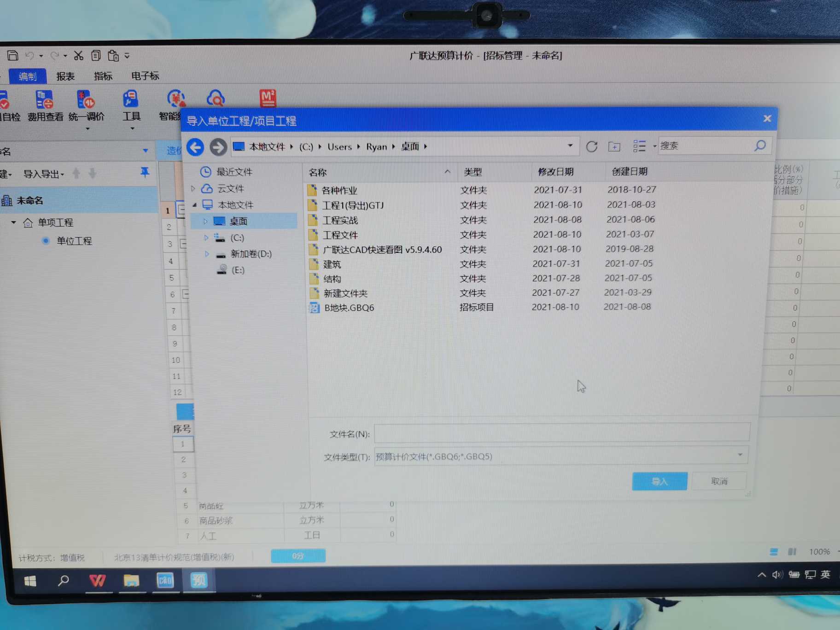840x630 pixels.
Task: Open File Explorer from taskbar
Action: pyautogui.click(x=131, y=580)
